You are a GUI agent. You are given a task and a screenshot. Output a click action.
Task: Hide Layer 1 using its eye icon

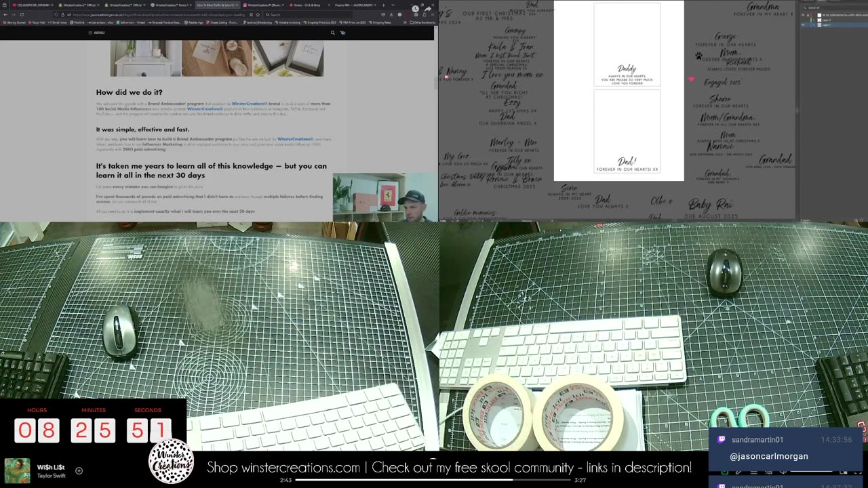pos(803,25)
